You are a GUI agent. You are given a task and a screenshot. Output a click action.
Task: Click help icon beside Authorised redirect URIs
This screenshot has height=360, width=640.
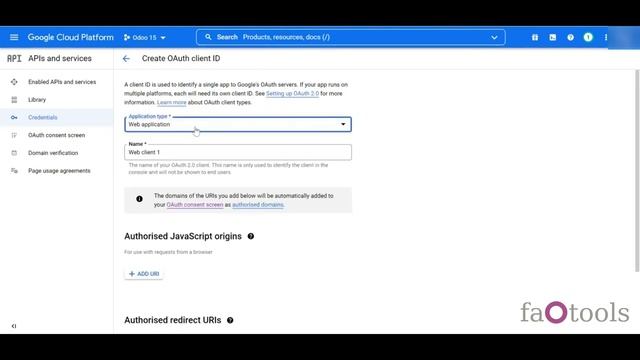230,320
